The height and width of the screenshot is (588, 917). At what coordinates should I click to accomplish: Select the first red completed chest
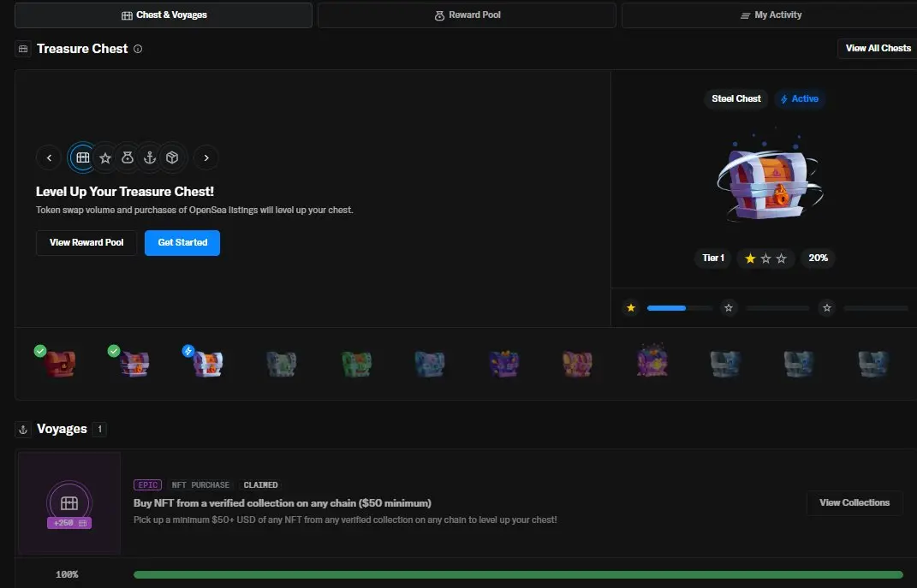tap(60, 364)
